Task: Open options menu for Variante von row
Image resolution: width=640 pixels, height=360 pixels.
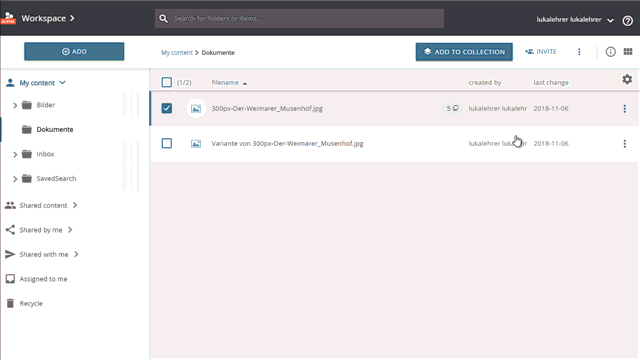Action: tap(624, 144)
